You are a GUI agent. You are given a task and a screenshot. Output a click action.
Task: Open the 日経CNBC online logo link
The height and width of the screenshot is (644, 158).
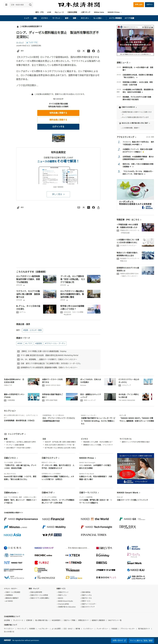click(43, 555)
